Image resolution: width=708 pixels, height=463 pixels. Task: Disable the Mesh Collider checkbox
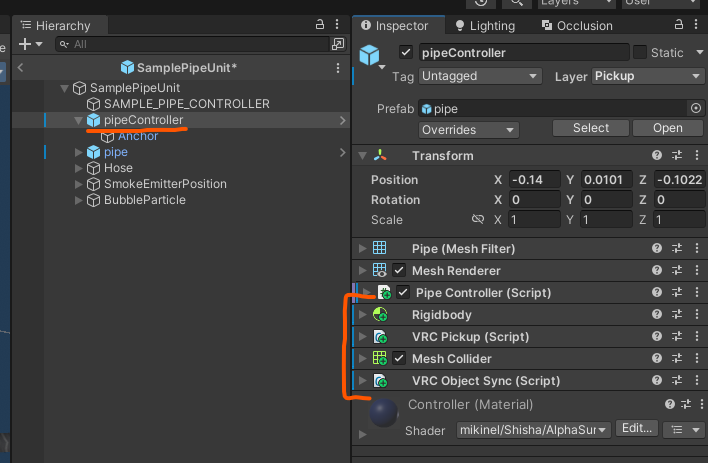click(399, 359)
